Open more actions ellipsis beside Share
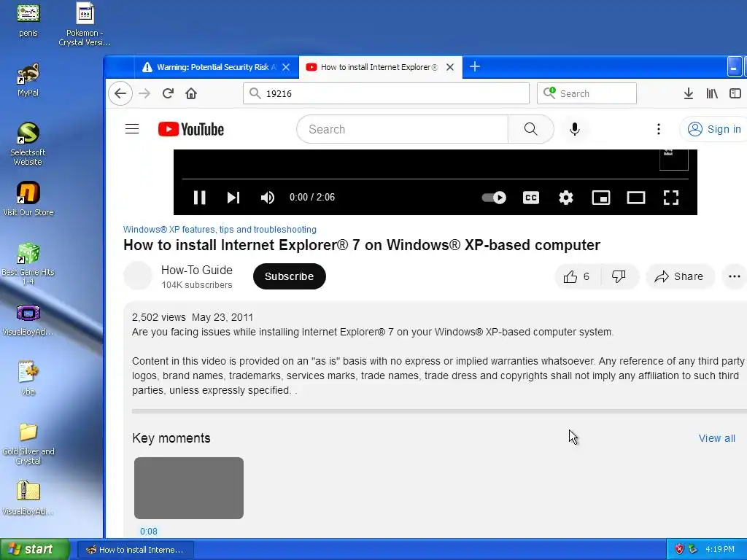The width and height of the screenshot is (747, 560). pos(734,276)
